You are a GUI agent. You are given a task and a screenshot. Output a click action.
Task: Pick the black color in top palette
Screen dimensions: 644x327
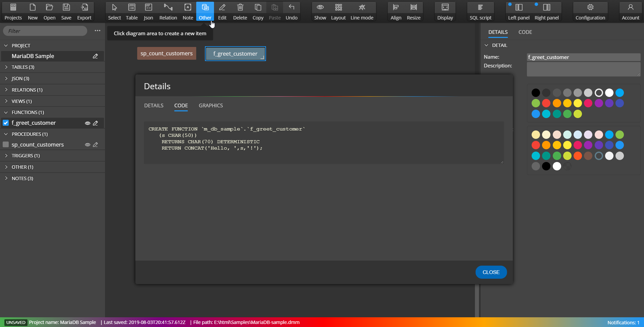click(536, 93)
